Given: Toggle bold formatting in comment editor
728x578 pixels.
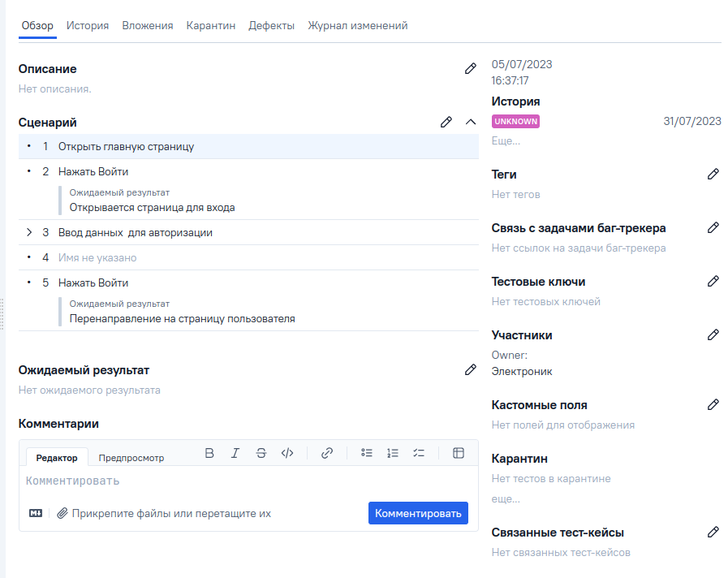Looking at the screenshot, I should tap(209, 454).
